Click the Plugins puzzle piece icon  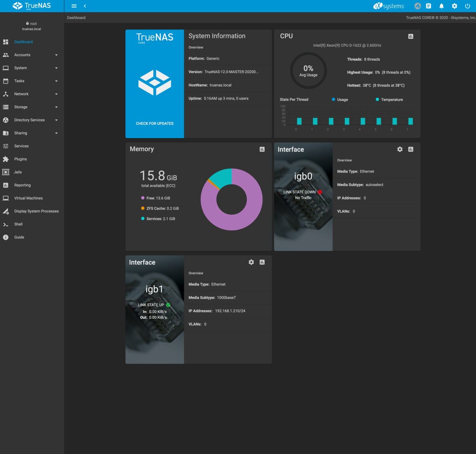[x=6, y=159]
